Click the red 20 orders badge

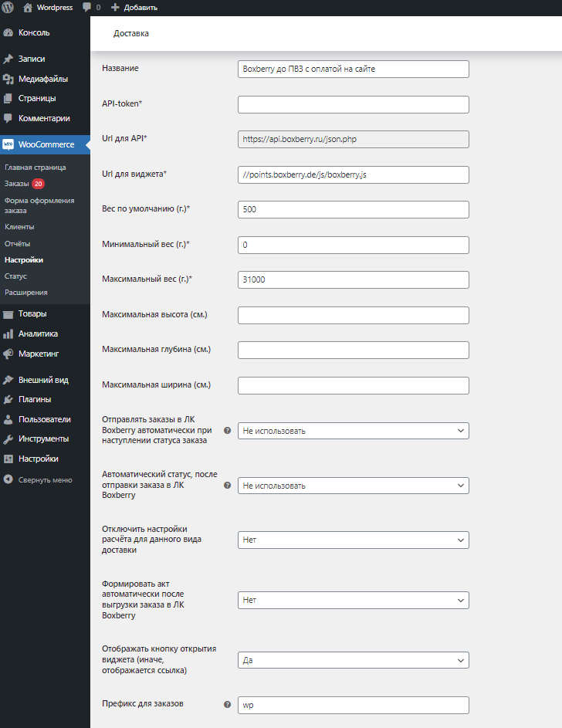click(38, 184)
